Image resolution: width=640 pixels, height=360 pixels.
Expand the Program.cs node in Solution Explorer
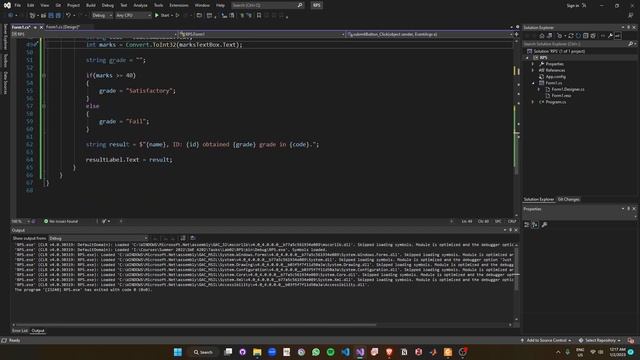533,102
